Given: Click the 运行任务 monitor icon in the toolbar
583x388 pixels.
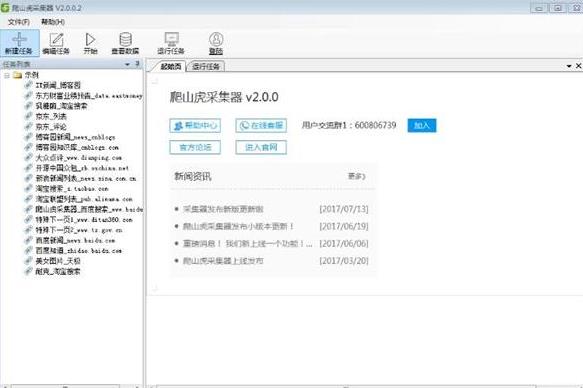Looking at the screenshot, I should click(171, 43).
